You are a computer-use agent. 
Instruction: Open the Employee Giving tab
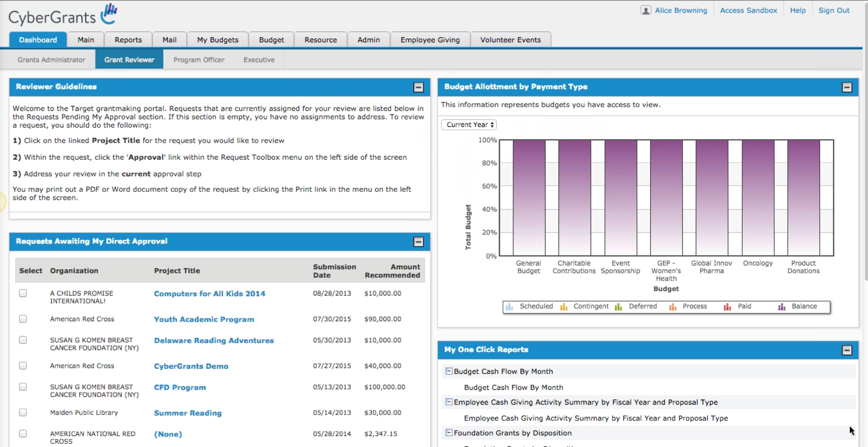tap(430, 40)
